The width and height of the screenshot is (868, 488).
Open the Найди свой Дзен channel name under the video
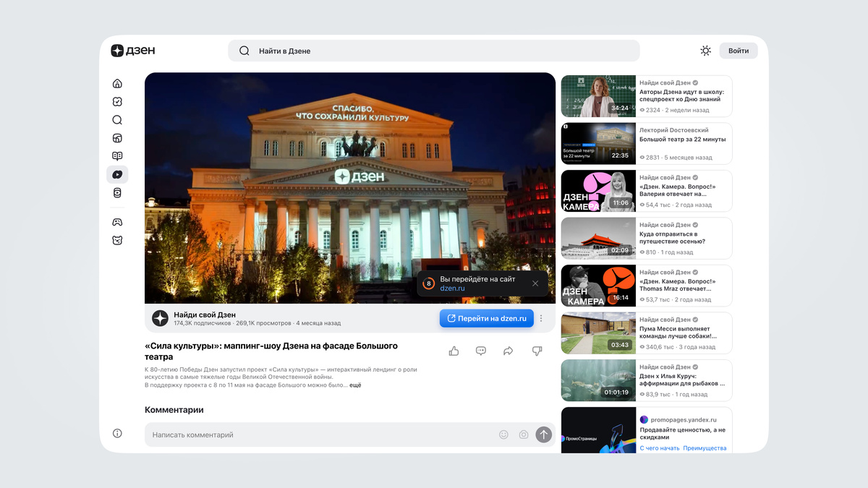(205, 314)
